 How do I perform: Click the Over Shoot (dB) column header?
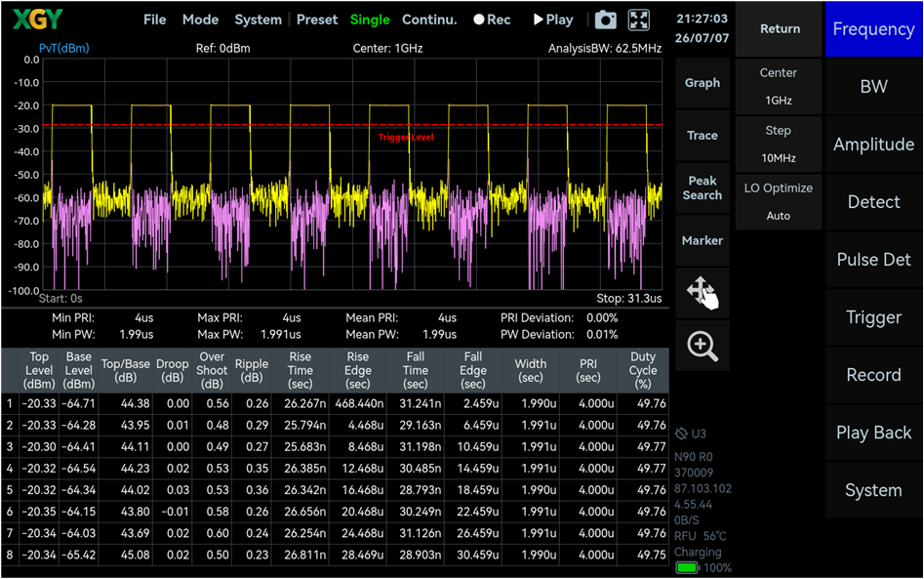point(212,370)
